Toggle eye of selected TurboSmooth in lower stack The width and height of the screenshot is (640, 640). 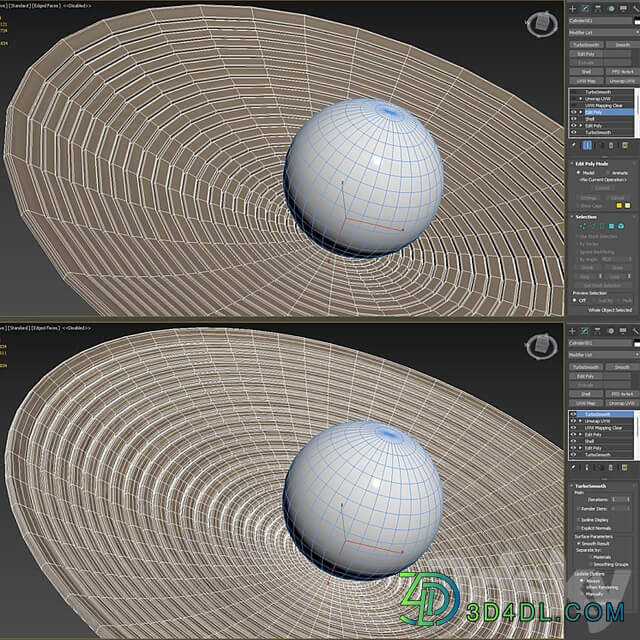[573, 414]
